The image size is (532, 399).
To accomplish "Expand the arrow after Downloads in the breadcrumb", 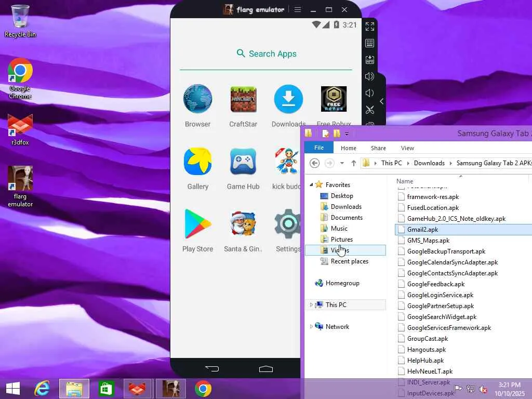I will [x=450, y=163].
